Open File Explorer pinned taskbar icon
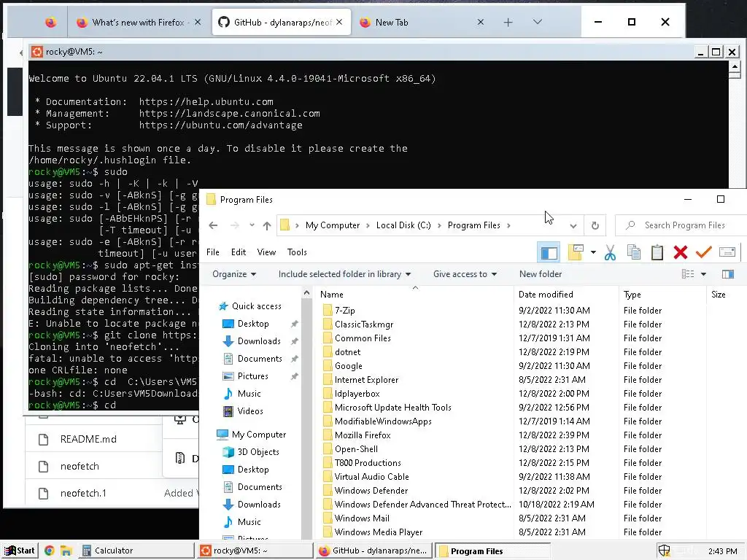The width and height of the screenshot is (747, 560). (66, 551)
